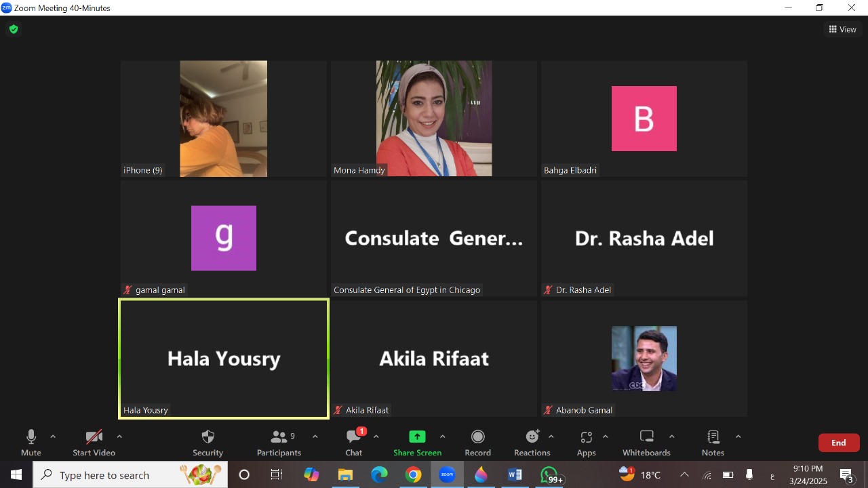868x488 pixels.
Task: Open Google Chrome from the taskbar
Action: tap(413, 475)
